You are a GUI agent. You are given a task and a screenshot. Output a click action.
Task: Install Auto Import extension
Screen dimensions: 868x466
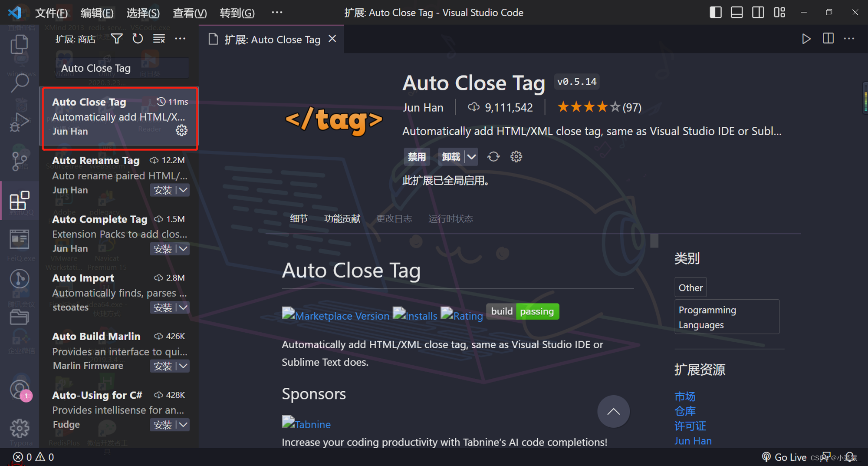(x=163, y=307)
